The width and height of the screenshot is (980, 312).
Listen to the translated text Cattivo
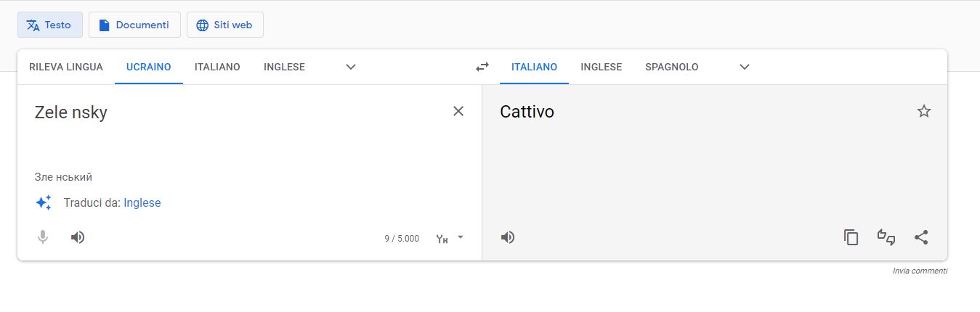(x=508, y=237)
